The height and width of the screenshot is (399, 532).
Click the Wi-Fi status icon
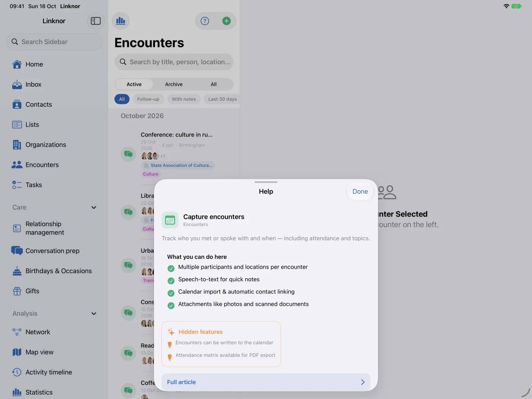coord(506,6)
